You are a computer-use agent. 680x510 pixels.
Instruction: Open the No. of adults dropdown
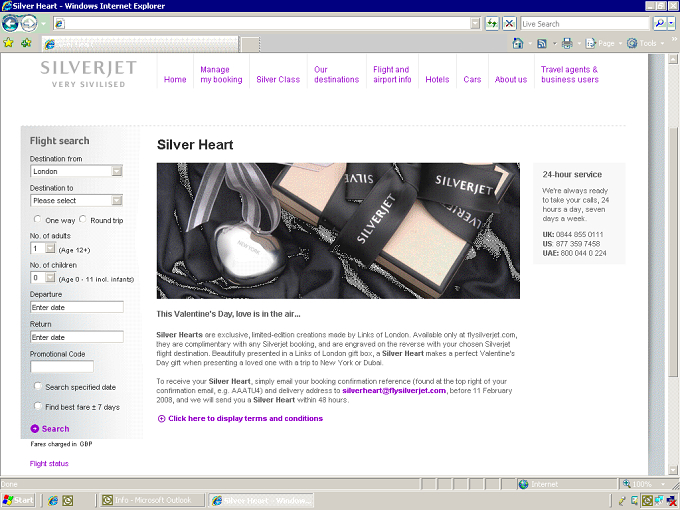coord(50,248)
